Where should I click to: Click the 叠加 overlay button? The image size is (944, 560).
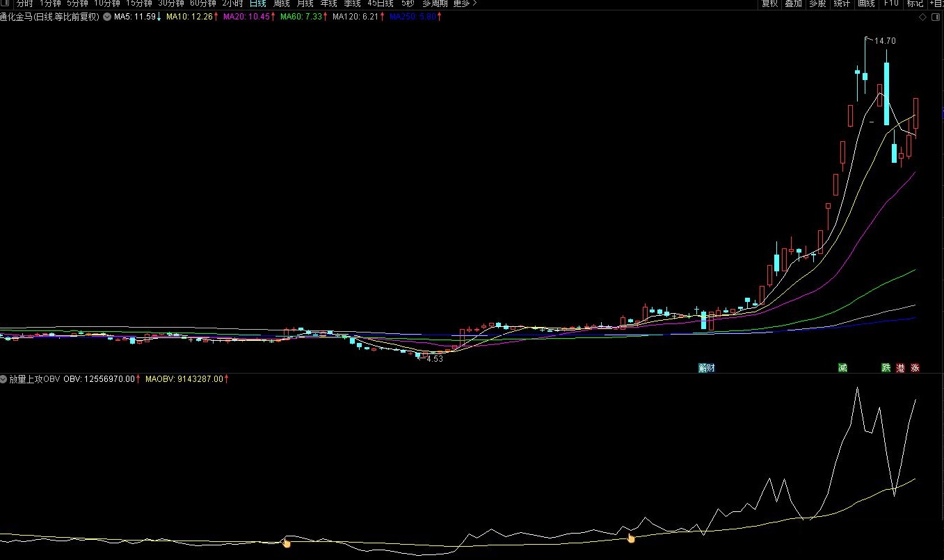(793, 3)
